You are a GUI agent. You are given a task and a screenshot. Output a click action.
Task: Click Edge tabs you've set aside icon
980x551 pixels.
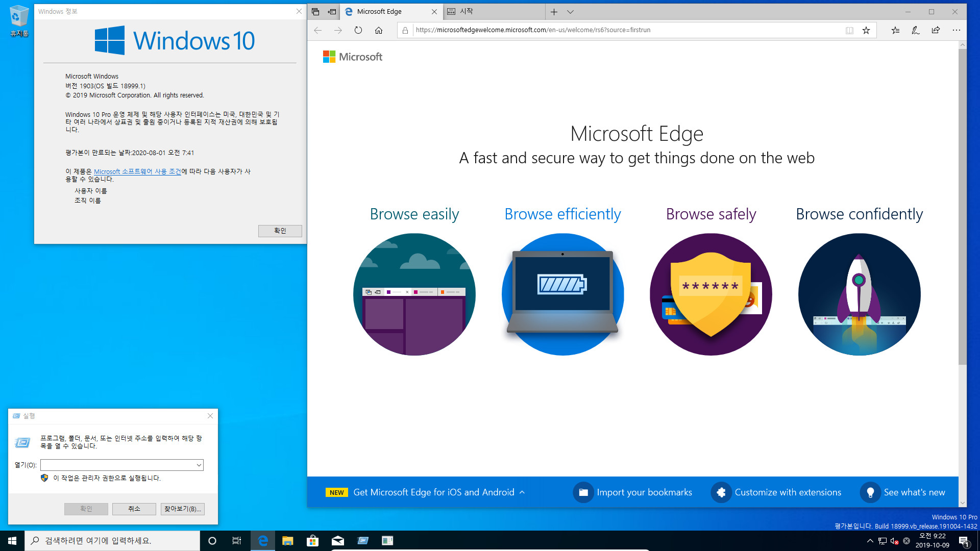point(315,11)
